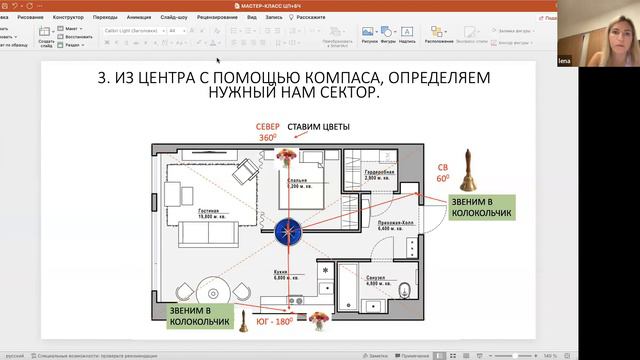Select the СЕВЕР 360° label
This screenshot has width=640, height=360.
268,132
